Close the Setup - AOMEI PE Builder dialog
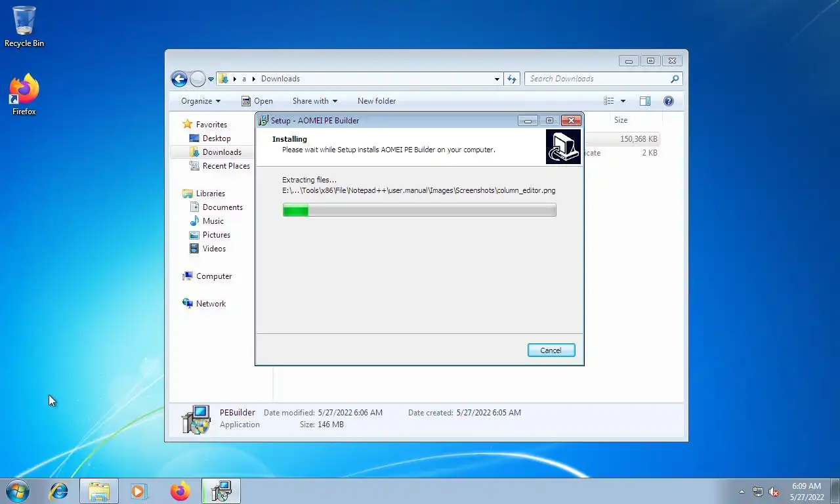This screenshot has width=840, height=504. click(x=572, y=121)
